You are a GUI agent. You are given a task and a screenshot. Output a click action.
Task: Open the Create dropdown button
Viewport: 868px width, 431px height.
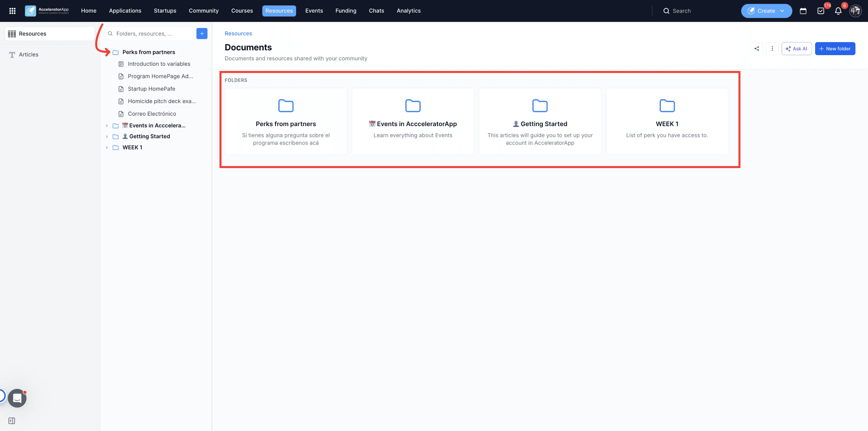tap(766, 11)
